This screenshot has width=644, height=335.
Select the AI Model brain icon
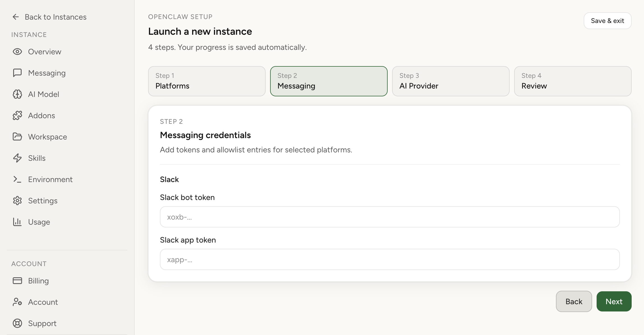17,94
